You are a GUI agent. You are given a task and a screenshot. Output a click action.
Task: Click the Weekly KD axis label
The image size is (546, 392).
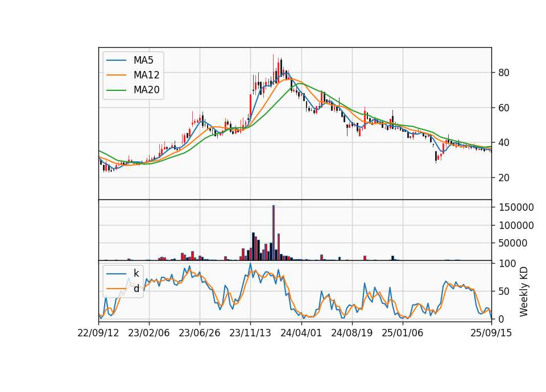tap(524, 292)
